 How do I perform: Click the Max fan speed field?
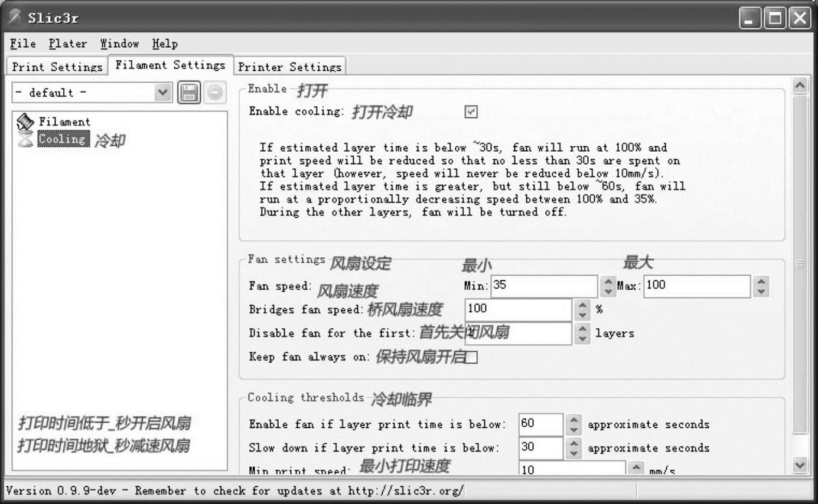pyautogui.click(x=697, y=286)
